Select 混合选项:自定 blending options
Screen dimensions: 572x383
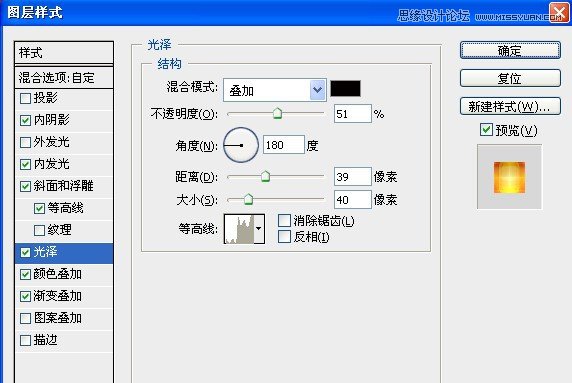point(64,77)
